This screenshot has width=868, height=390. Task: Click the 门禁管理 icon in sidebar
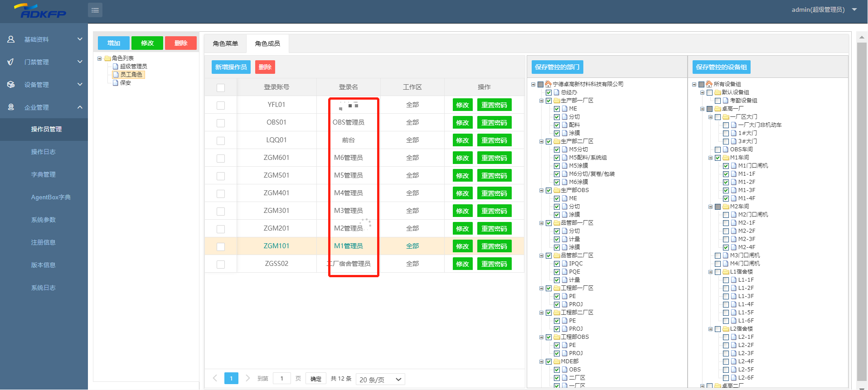(11, 62)
